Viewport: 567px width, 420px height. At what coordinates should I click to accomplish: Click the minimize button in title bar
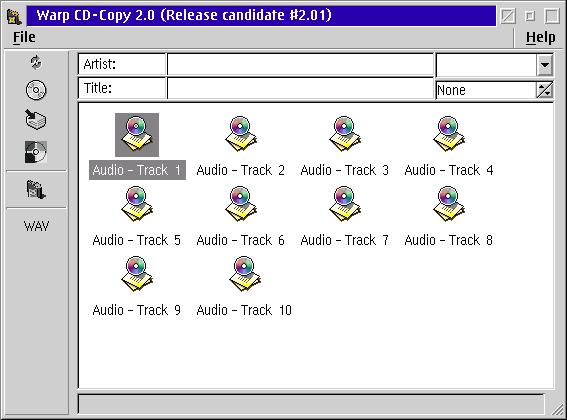[x=530, y=16]
